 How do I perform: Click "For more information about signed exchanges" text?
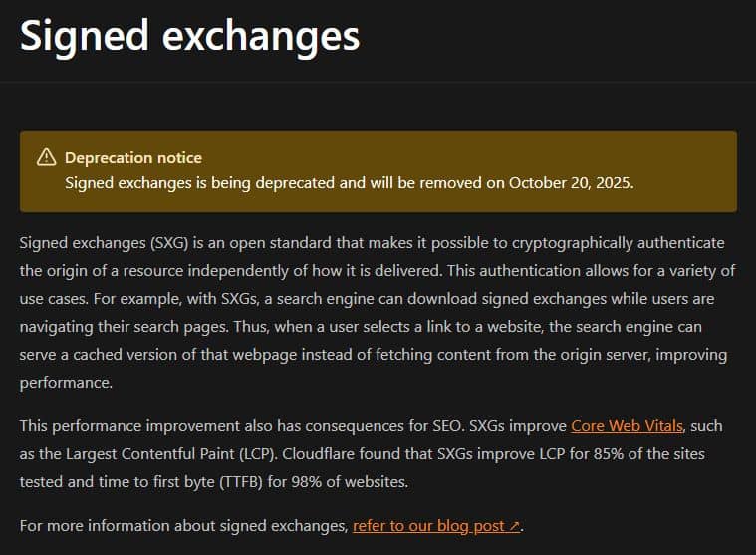(x=183, y=526)
